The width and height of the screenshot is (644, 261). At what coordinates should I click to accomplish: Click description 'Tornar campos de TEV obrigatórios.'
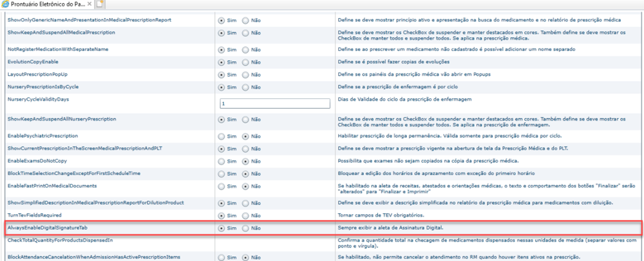pyautogui.click(x=381, y=215)
